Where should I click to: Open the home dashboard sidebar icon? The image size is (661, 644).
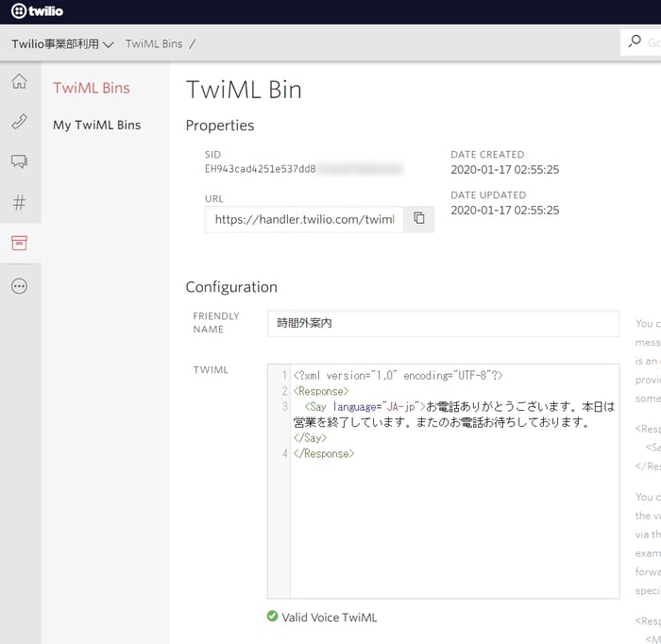20,81
